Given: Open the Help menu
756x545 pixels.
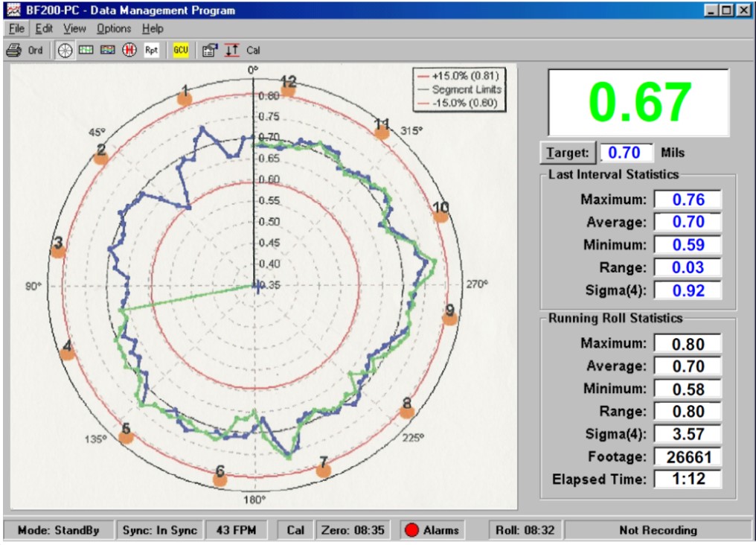Looking at the screenshot, I should [x=153, y=28].
